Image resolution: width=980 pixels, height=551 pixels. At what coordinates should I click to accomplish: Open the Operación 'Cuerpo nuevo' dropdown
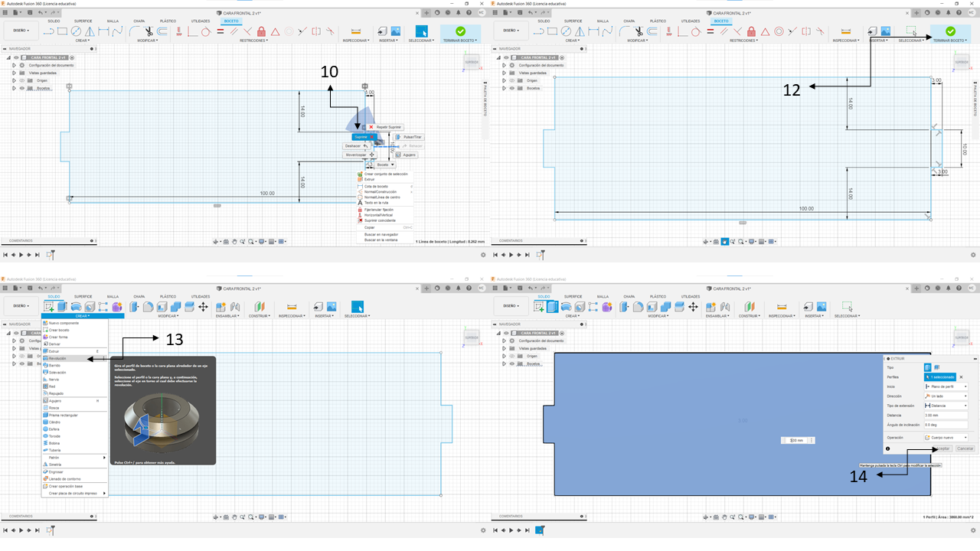point(947,438)
